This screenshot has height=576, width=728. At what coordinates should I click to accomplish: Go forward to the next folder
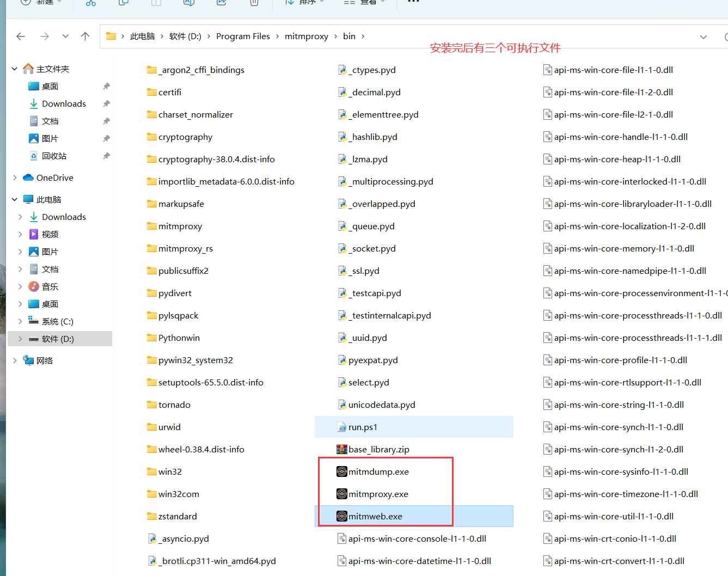tap(45, 36)
